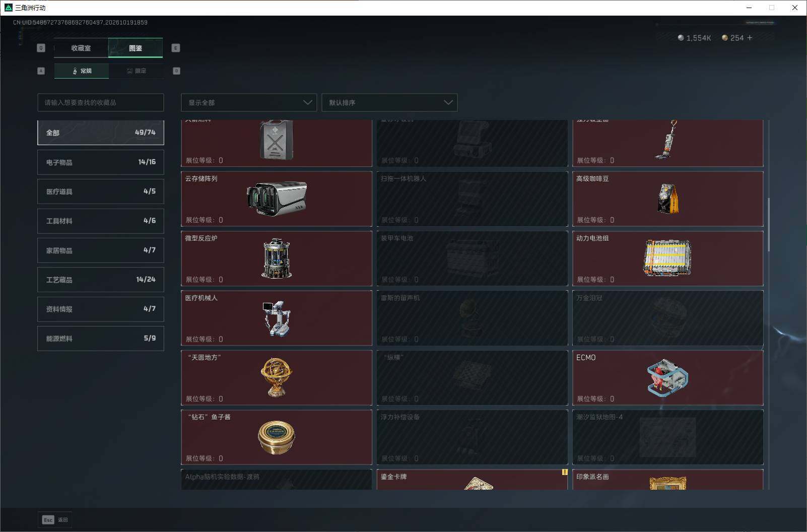This screenshot has height=532, width=807.
Task: Click the D key hint icon
Action: [176, 71]
